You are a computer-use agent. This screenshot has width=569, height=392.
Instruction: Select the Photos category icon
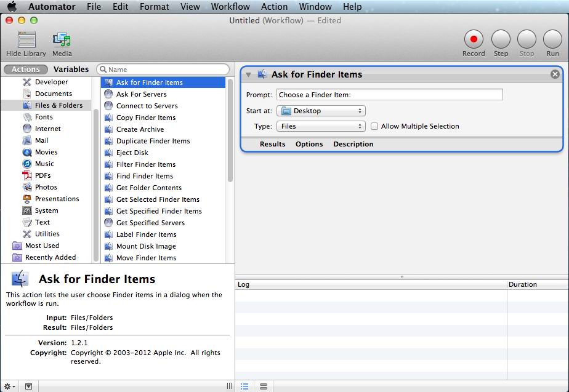click(x=27, y=187)
